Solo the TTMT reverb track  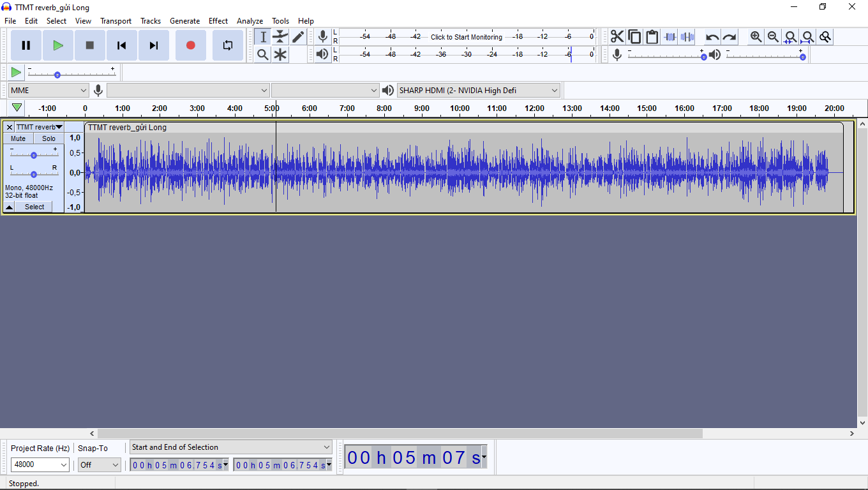click(x=49, y=138)
